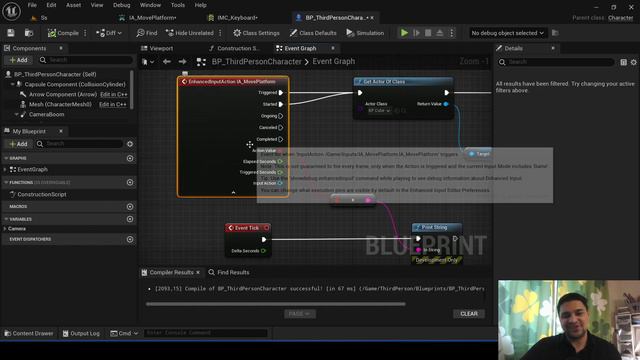The image size is (640, 360).
Task: Open the Tools menu
Action: [x=178, y=5]
